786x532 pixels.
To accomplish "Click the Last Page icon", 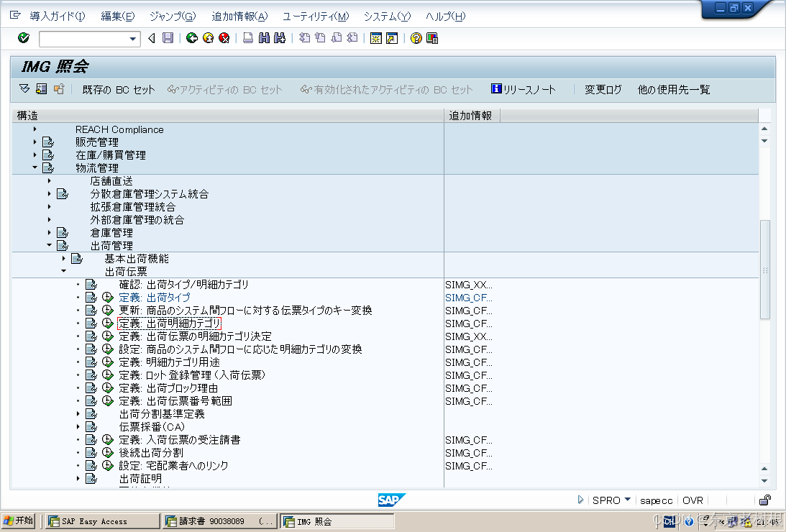I will 352,38.
